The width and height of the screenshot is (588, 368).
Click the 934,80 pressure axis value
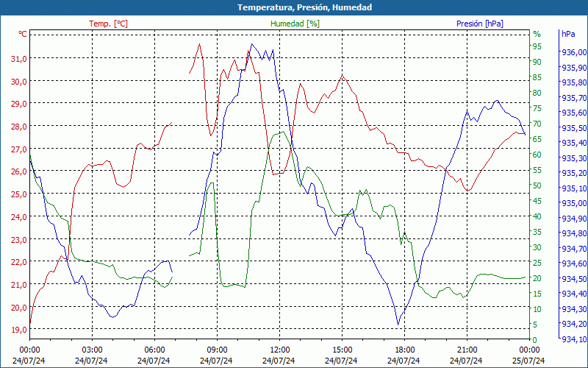point(574,233)
